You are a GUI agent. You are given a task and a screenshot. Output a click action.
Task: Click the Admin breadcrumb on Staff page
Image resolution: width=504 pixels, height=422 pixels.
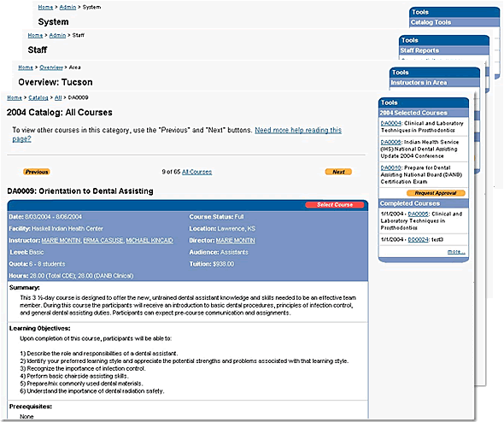(57, 35)
